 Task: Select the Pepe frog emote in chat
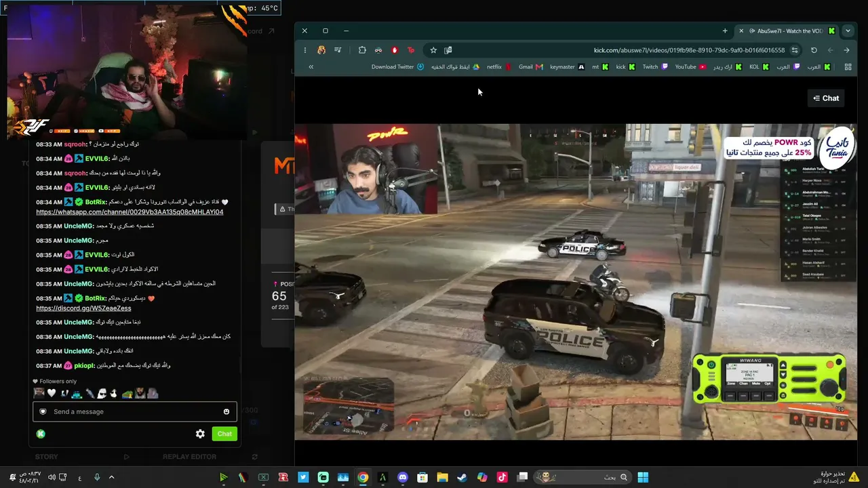(x=127, y=393)
